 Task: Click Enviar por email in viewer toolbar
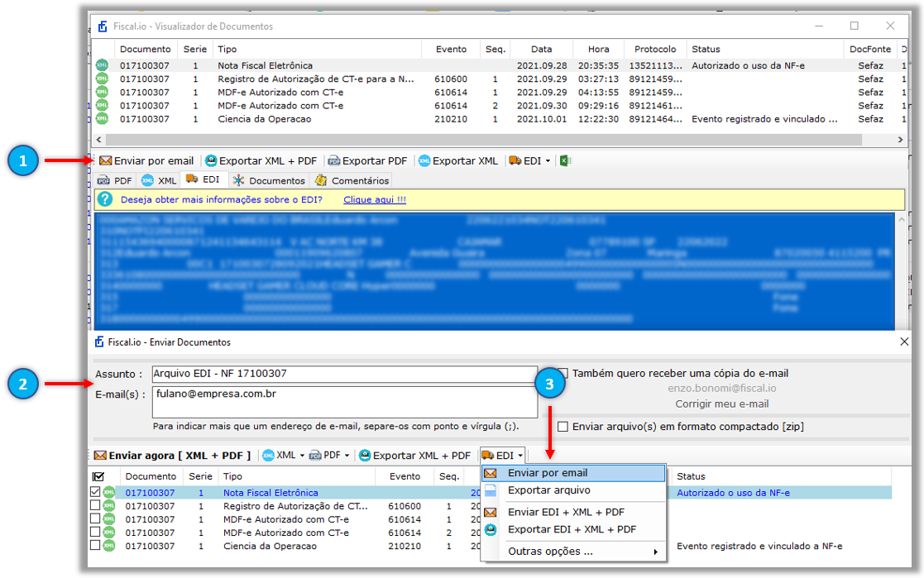click(146, 161)
